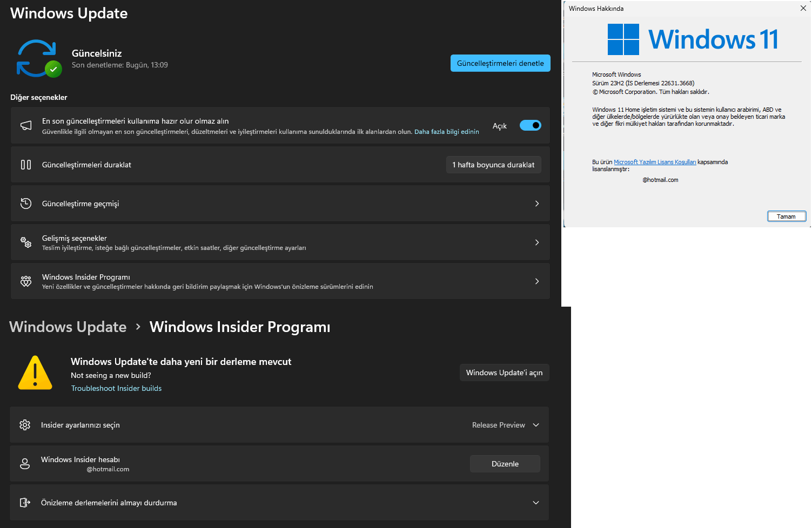Click the gears icon for Gelişmiş seçenekler
This screenshot has width=812, height=528.
click(26, 242)
